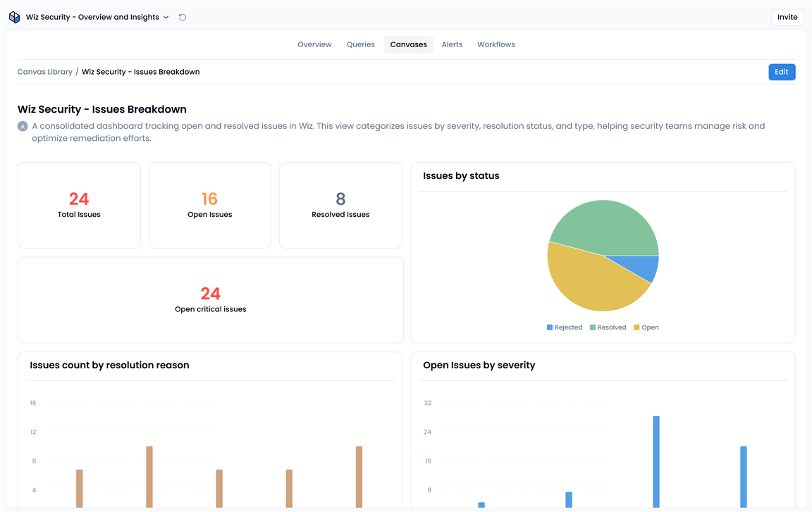Click the refresh icon beside workspace title
812x512 pixels.
click(183, 17)
